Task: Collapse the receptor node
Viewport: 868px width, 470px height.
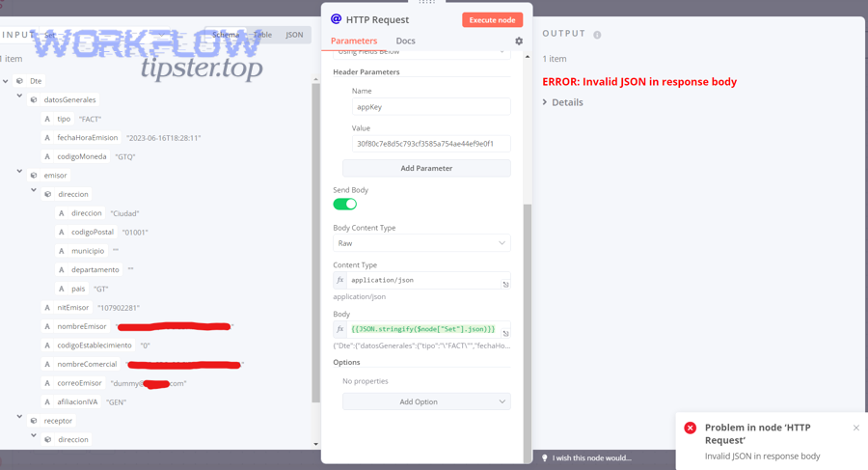Action: click(19, 416)
